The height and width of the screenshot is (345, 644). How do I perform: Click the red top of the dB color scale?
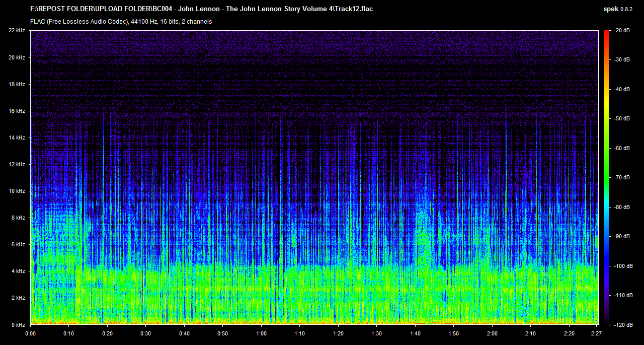(606, 35)
